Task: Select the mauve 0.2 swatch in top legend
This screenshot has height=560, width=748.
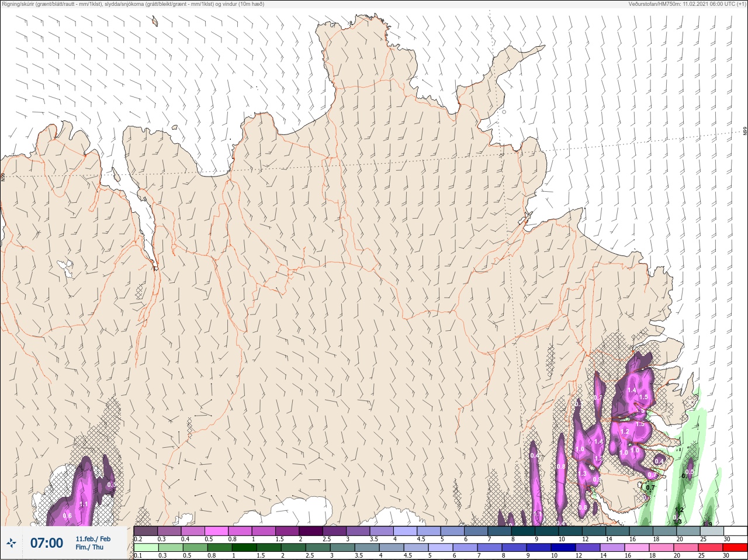Action: point(146,531)
